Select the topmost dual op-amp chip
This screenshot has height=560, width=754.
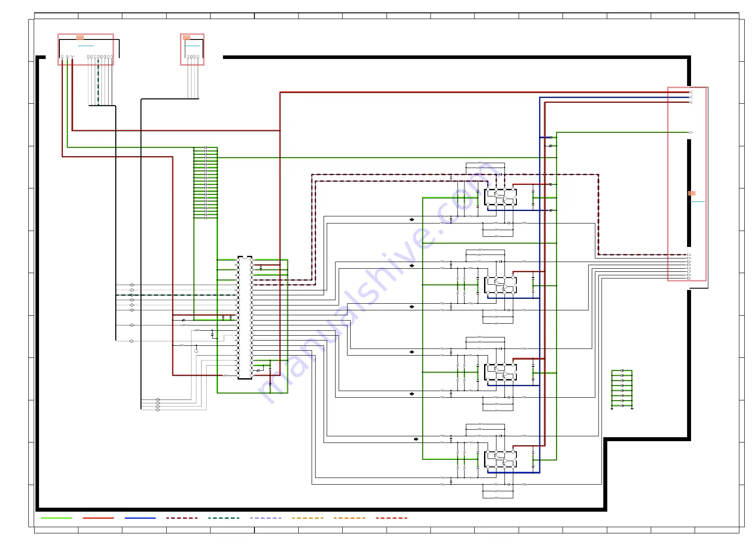click(500, 197)
